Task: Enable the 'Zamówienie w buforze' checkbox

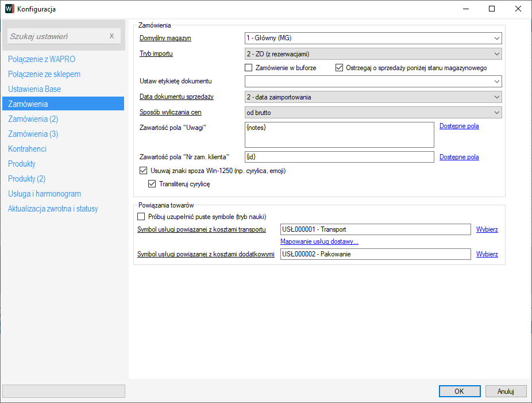Action: click(x=249, y=68)
